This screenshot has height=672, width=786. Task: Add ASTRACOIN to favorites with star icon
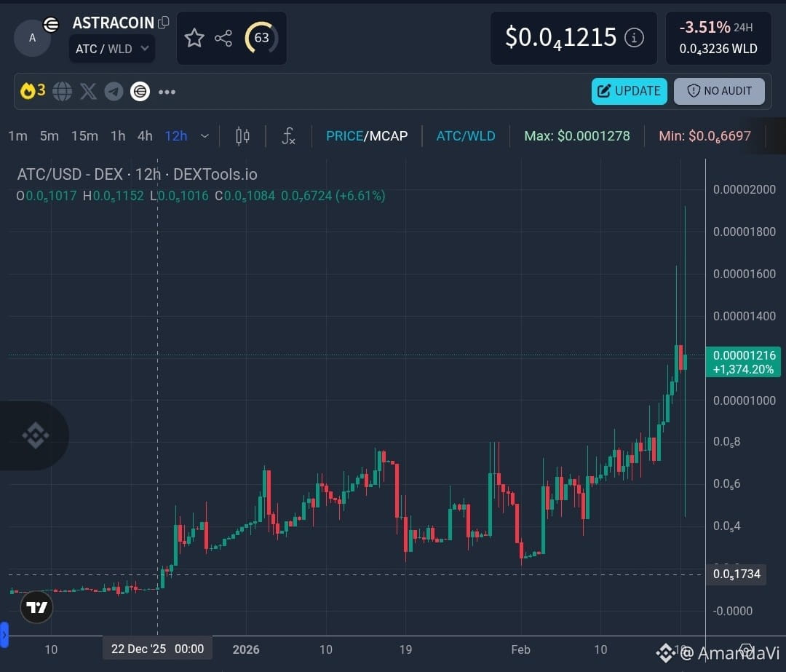pyautogui.click(x=194, y=38)
